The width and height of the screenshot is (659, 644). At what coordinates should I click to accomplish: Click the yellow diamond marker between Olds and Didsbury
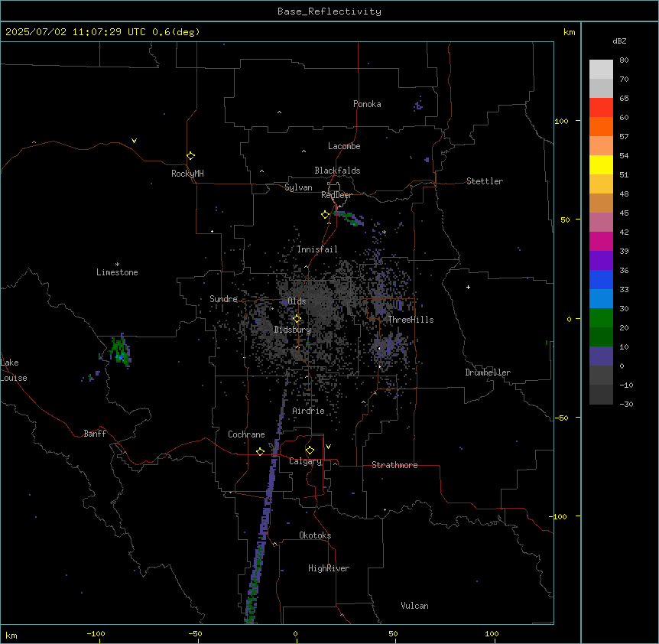coord(297,319)
